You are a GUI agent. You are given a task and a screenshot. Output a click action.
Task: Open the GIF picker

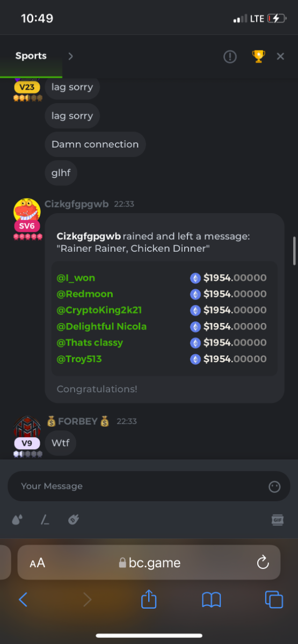(278, 519)
